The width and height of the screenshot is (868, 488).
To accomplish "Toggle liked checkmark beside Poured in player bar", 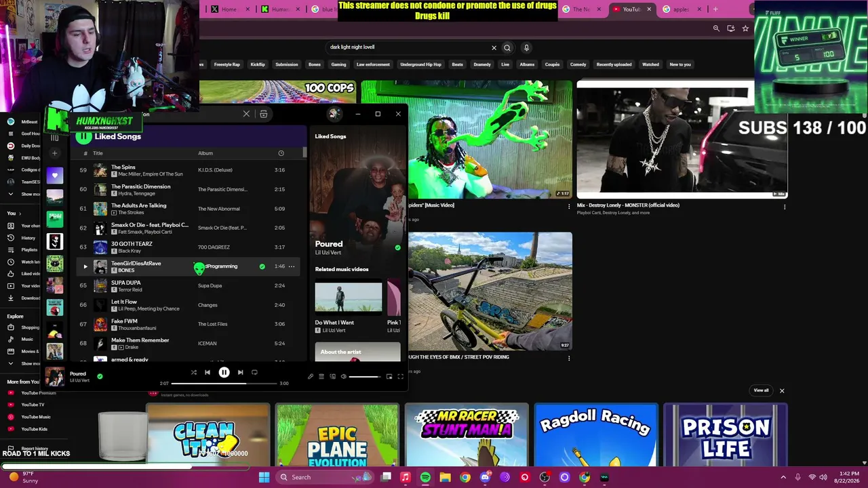I will click(100, 376).
